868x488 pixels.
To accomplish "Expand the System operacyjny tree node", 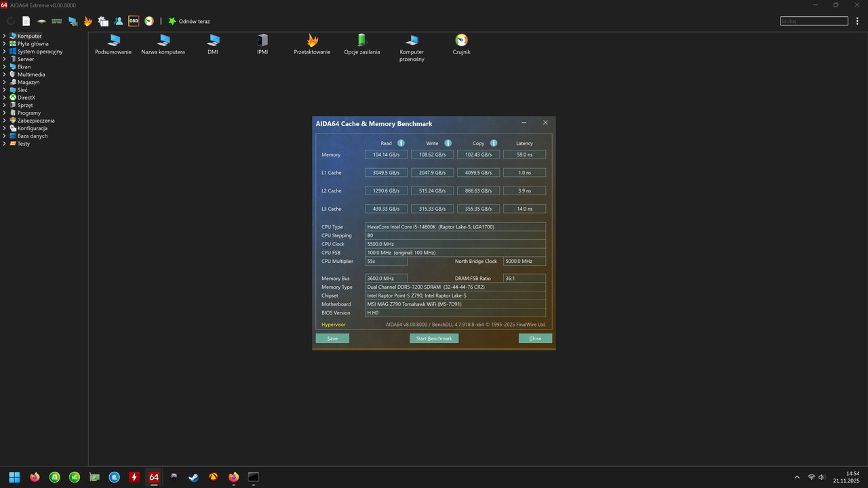I will pos(4,52).
